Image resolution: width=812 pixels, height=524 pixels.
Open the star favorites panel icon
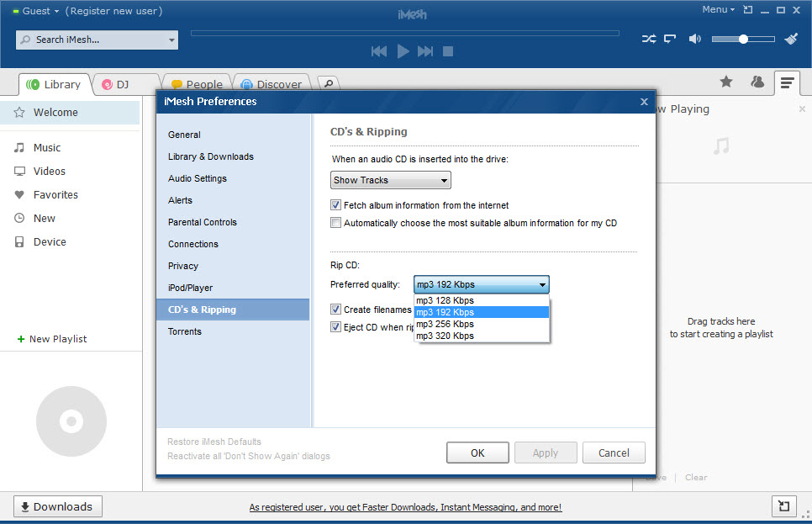coord(726,82)
